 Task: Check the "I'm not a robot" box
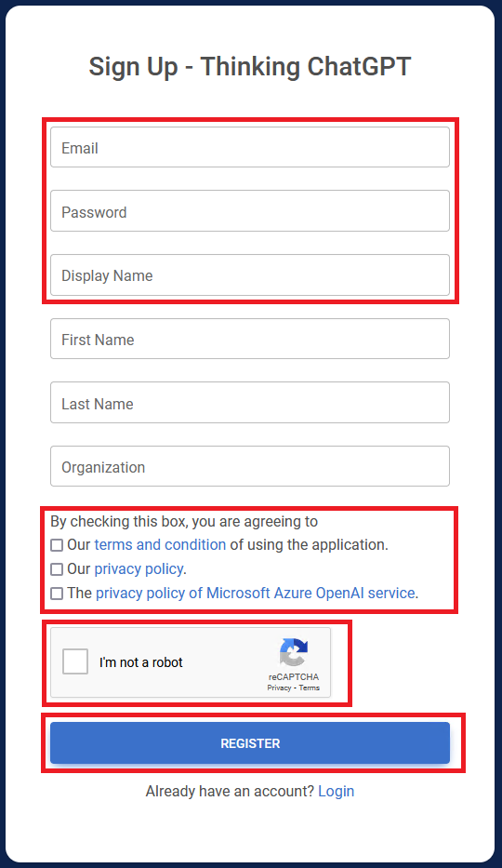(75, 661)
